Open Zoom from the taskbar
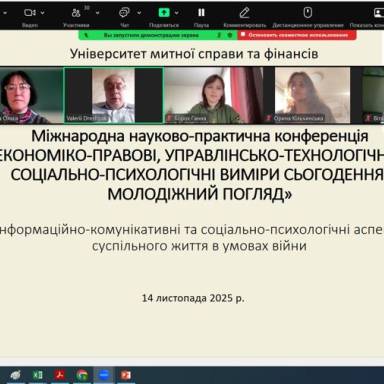Viewport: 384px width, 384px height. coord(104,375)
